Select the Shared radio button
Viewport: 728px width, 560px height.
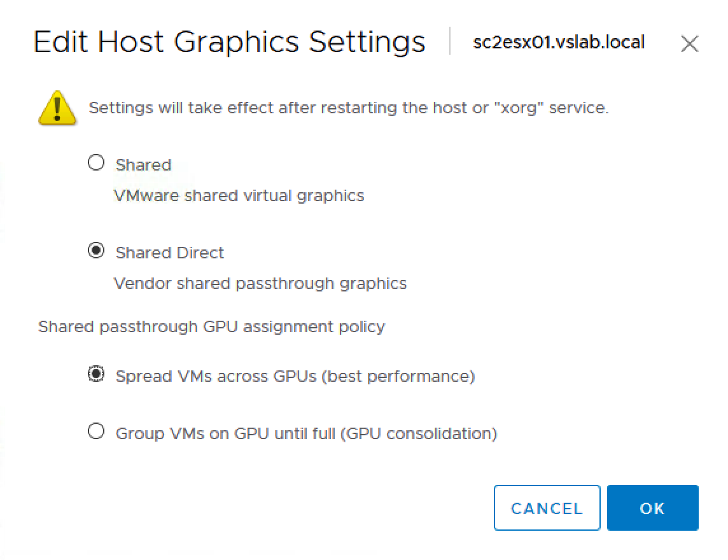[x=96, y=164]
